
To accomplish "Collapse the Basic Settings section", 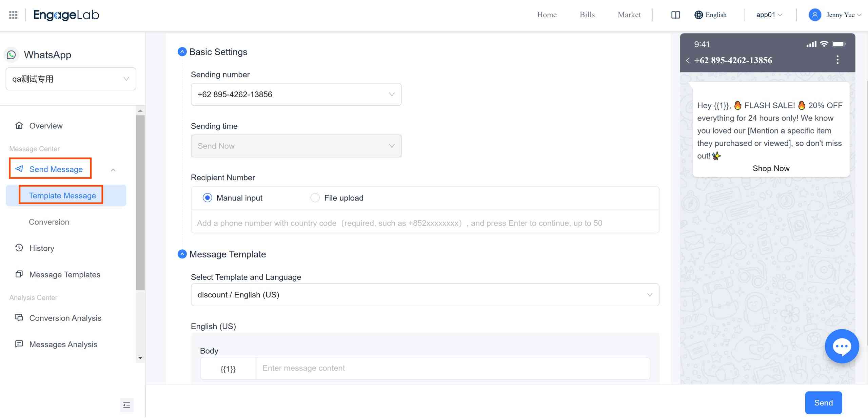I will 182,52.
